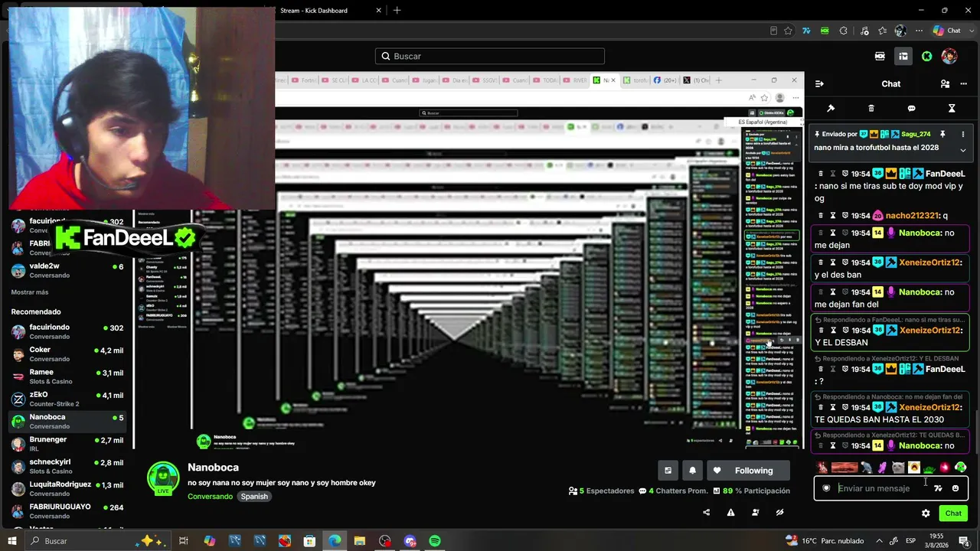Click the Kick search bar

pyautogui.click(x=490, y=56)
